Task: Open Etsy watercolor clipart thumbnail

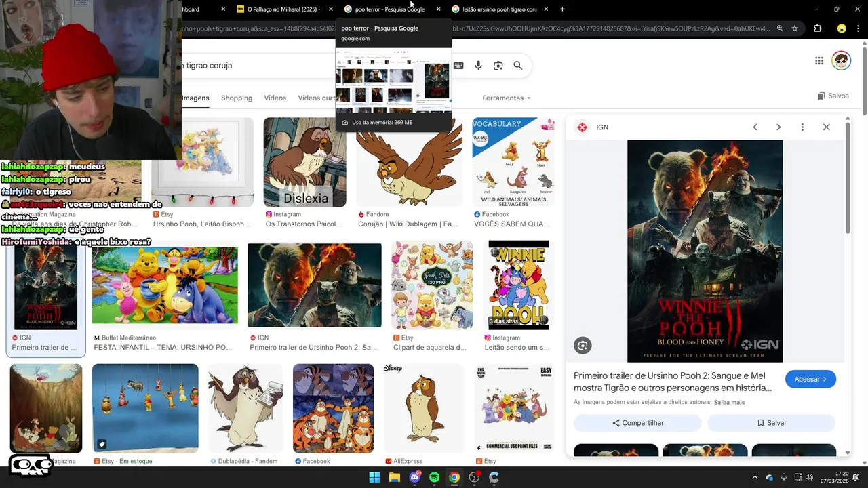Action: tap(432, 285)
